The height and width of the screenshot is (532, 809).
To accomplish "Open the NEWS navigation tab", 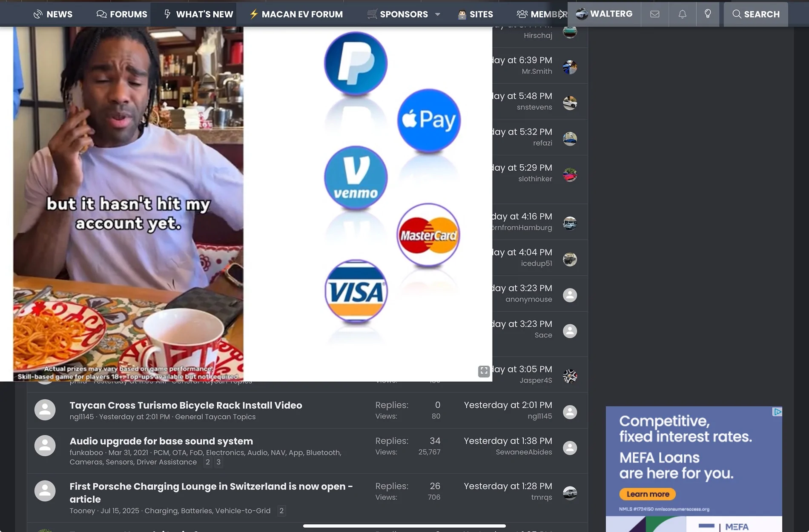I will (x=53, y=14).
